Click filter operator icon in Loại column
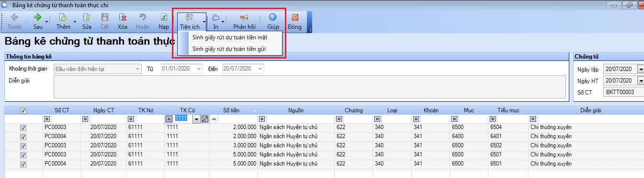Screen dimensions: 644x178 (x=377, y=119)
